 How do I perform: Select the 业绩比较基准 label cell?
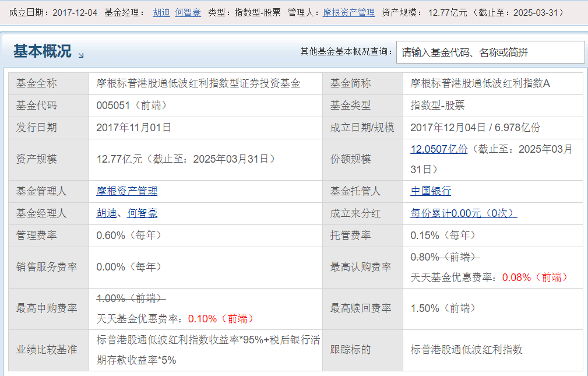[49, 350]
